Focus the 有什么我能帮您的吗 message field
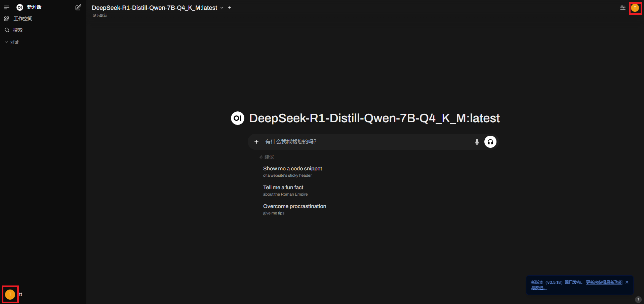The height and width of the screenshot is (304, 644). click(x=367, y=142)
